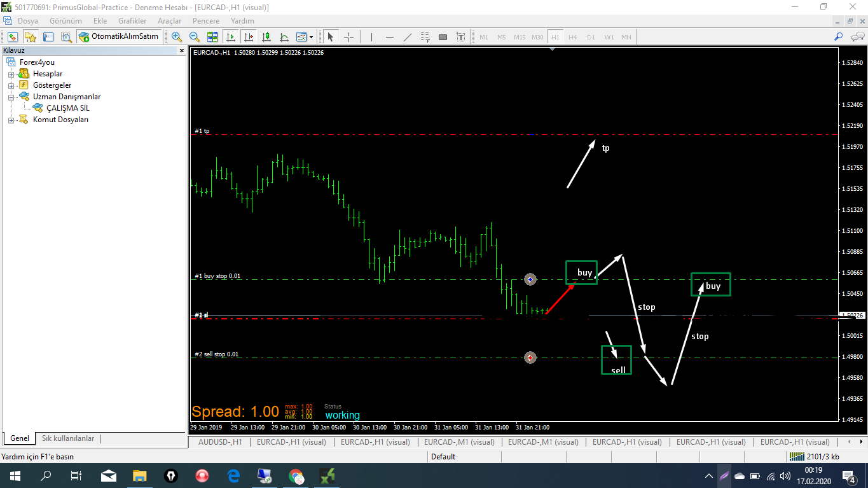
Task: Zoom in on the chart
Action: tap(177, 37)
